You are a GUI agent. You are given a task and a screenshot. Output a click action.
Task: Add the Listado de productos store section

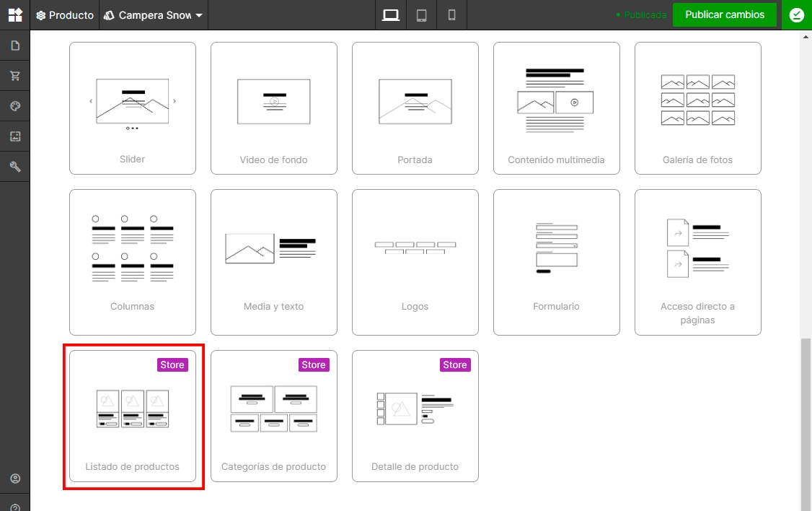tap(133, 416)
